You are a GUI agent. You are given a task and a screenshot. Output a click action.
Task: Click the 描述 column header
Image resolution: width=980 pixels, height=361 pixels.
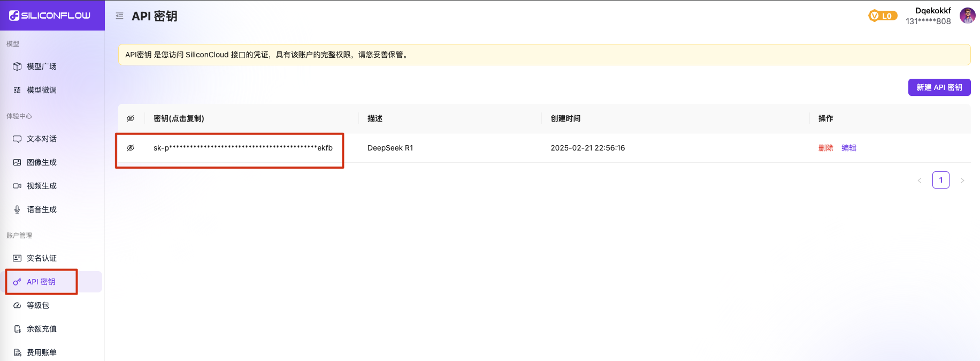point(375,118)
